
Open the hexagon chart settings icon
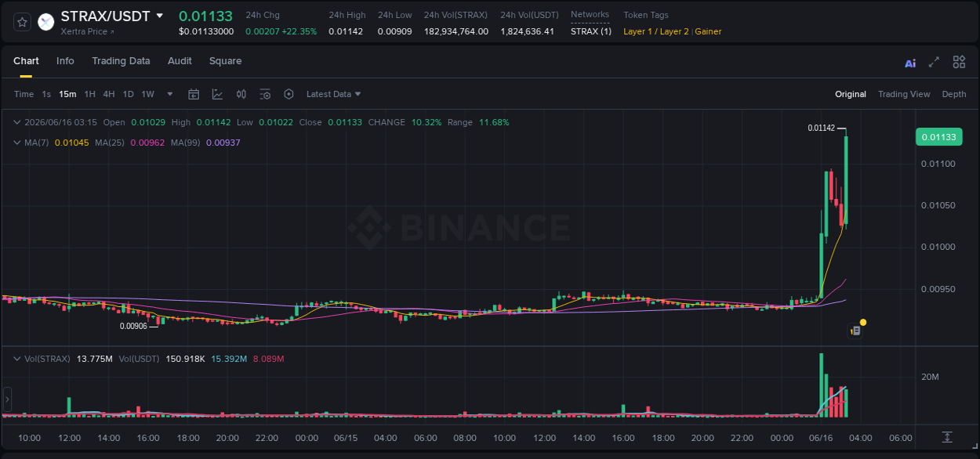click(289, 94)
